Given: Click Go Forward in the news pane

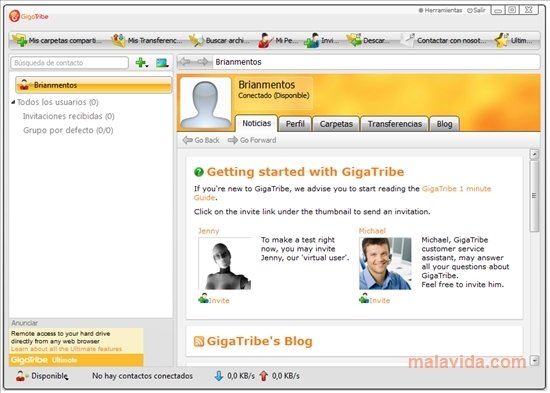Looking at the screenshot, I should click(252, 140).
